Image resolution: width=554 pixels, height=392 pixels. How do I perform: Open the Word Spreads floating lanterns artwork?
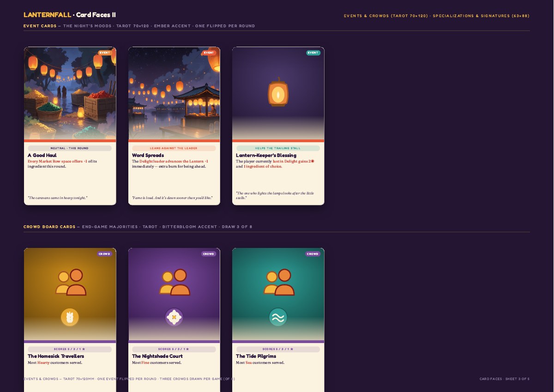(174, 93)
